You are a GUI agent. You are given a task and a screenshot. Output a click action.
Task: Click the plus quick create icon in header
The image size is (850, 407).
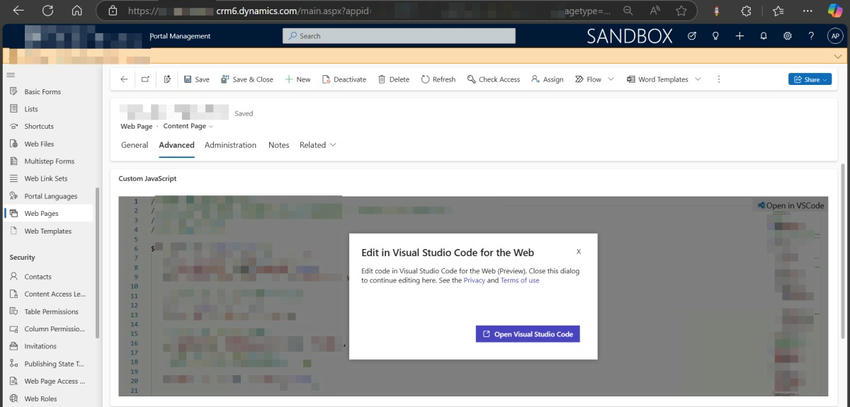coord(739,36)
